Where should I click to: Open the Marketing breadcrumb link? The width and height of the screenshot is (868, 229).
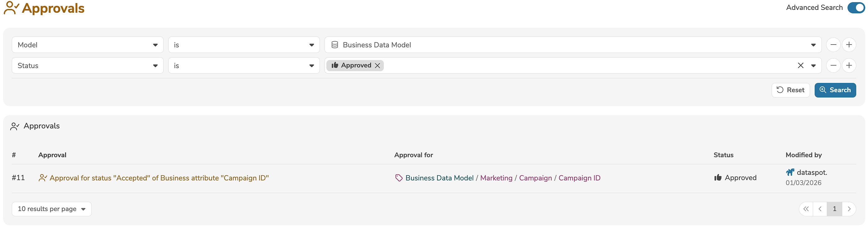coord(496,178)
